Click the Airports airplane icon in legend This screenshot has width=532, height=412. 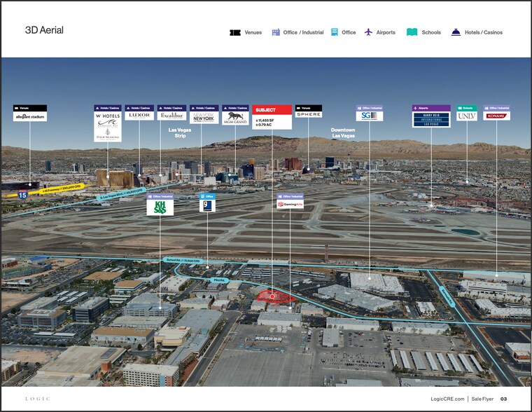click(368, 32)
